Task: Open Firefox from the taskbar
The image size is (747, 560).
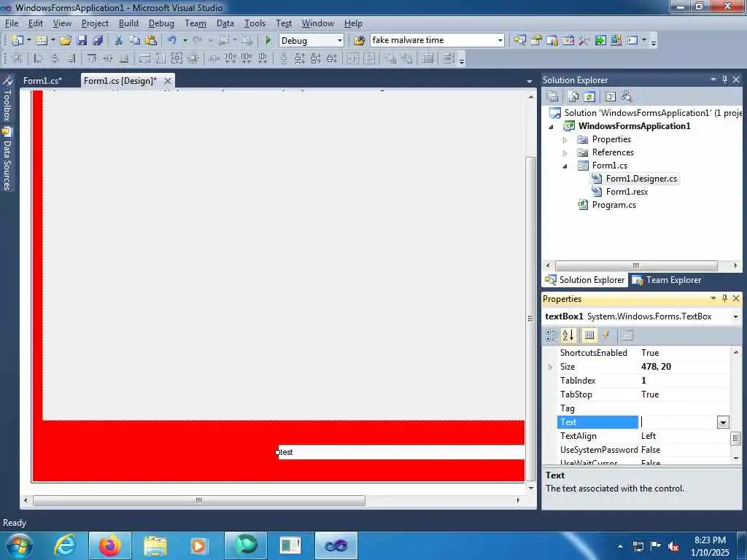Action: tap(110, 545)
